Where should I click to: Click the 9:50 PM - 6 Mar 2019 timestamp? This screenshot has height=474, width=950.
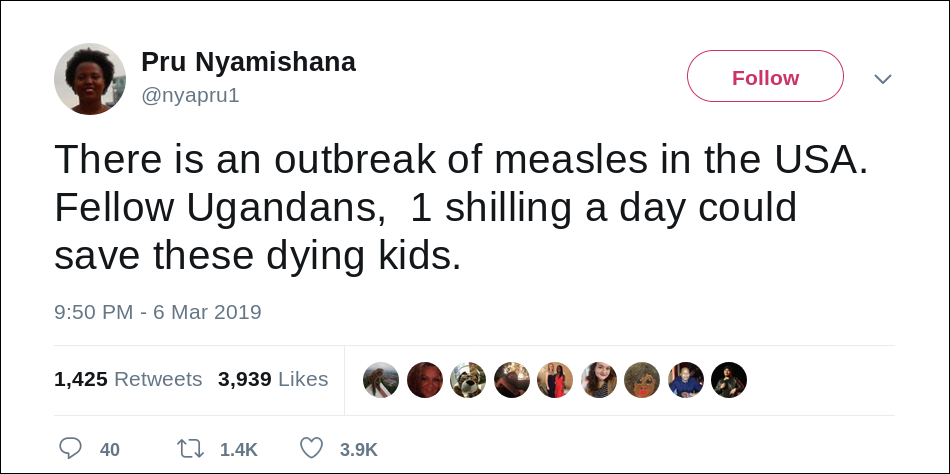(x=158, y=312)
